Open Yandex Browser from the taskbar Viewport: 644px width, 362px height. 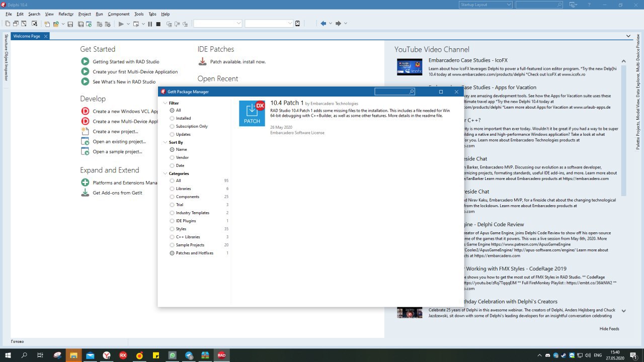[x=107, y=355]
